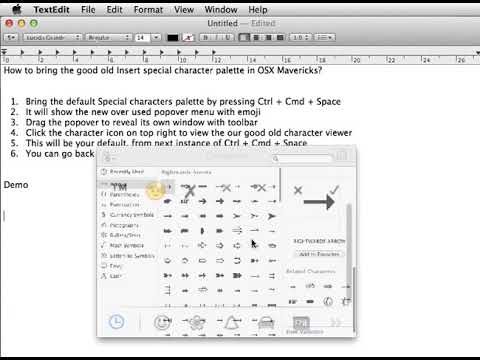480x360 pixels.
Task: Toggle Character Viewer compact view icon
Action: tap(342, 156)
